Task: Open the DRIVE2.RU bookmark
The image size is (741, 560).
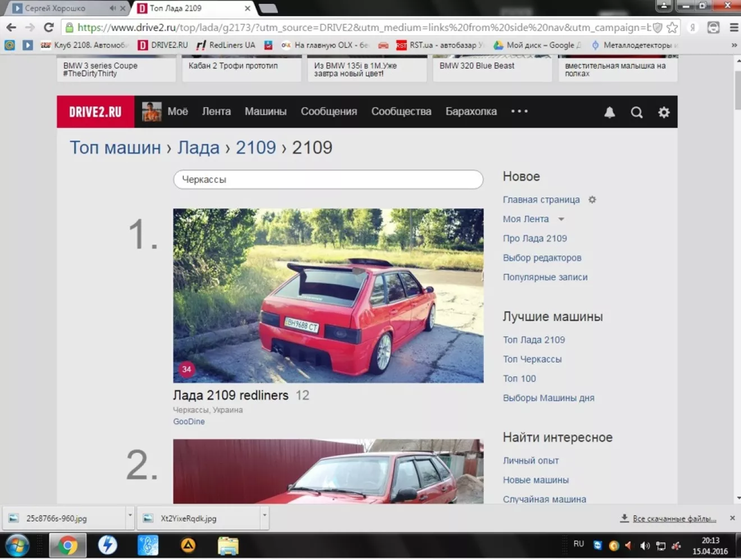Action: click(x=163, y=45)
